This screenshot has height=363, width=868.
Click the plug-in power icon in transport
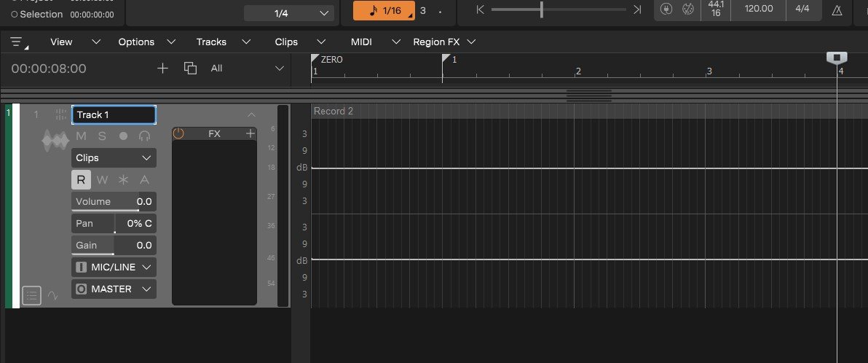pos(666,10)
